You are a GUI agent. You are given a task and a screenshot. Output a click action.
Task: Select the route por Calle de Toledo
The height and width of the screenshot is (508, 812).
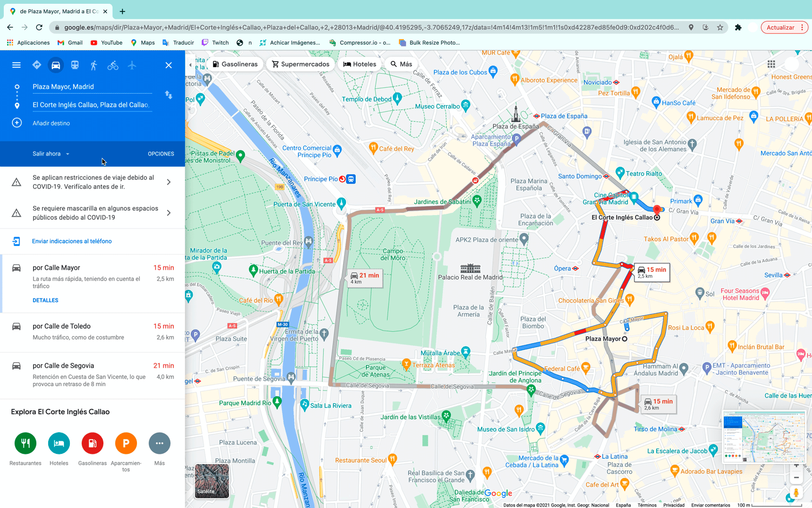tap(93, 332)
